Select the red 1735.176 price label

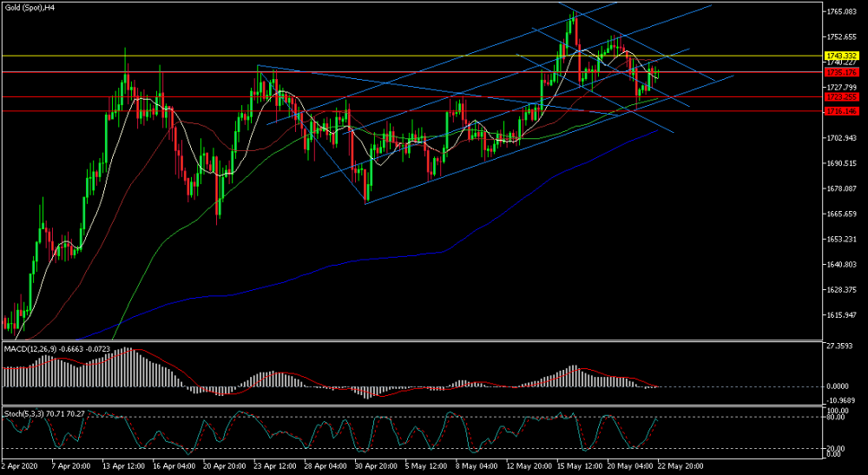[841, 72]
